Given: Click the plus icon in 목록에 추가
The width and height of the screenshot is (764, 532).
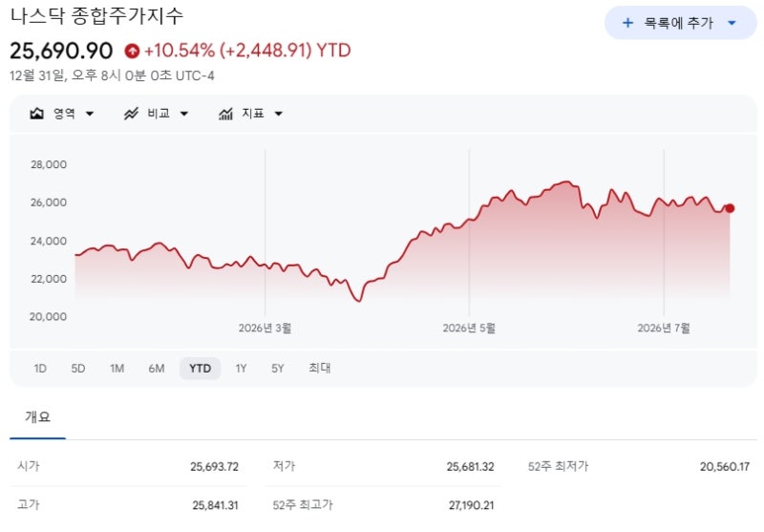Looking at the screenshot, I should 628,23.
